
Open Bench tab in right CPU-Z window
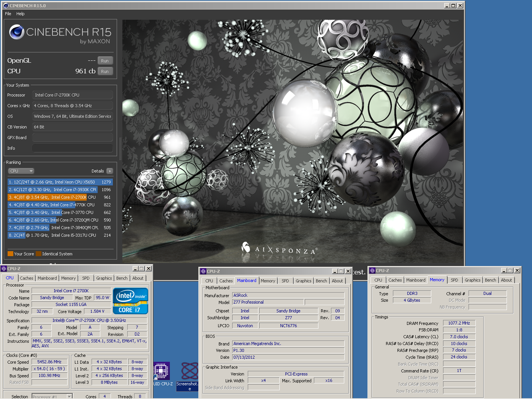tap(491, 280)
